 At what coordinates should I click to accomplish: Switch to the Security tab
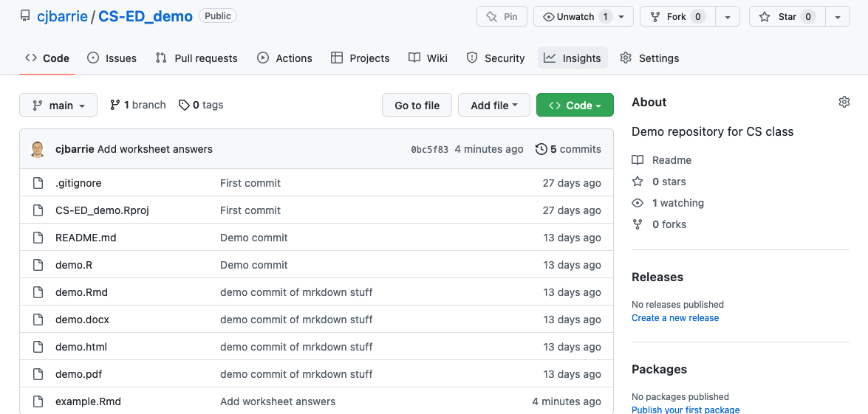(x=496, y=58)
